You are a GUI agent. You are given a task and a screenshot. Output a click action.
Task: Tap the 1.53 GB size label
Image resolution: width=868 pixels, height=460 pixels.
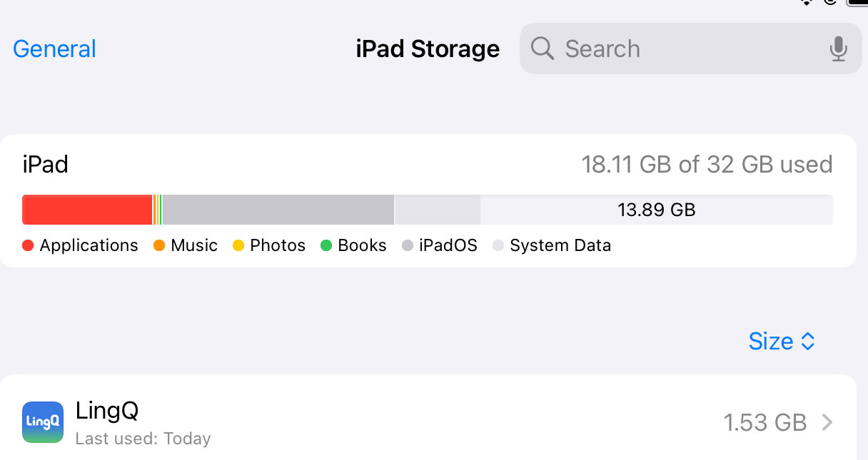(x=765, y=422)
